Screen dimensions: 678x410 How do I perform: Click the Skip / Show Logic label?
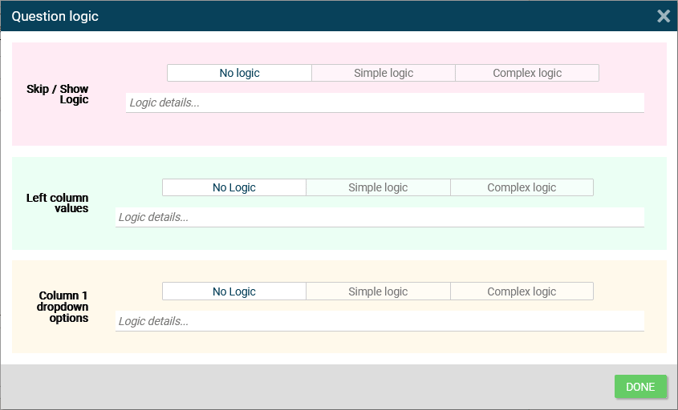coord(57,95)
